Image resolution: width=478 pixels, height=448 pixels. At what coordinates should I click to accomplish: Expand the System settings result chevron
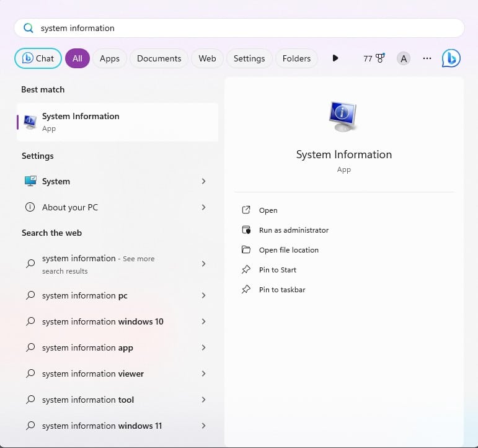tap(203, 181)
